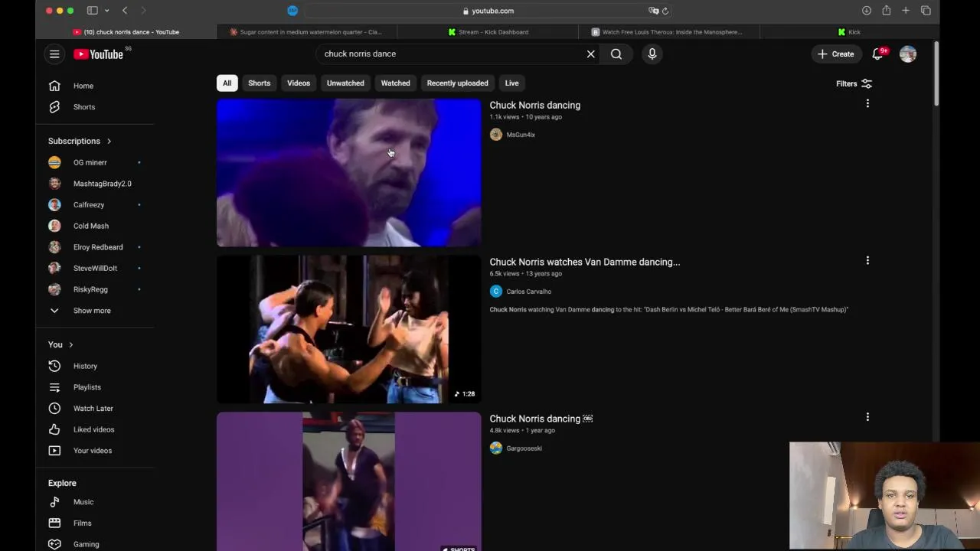Open MsGun4ix channel link
The image size is (980, 551).
[521, 135]
